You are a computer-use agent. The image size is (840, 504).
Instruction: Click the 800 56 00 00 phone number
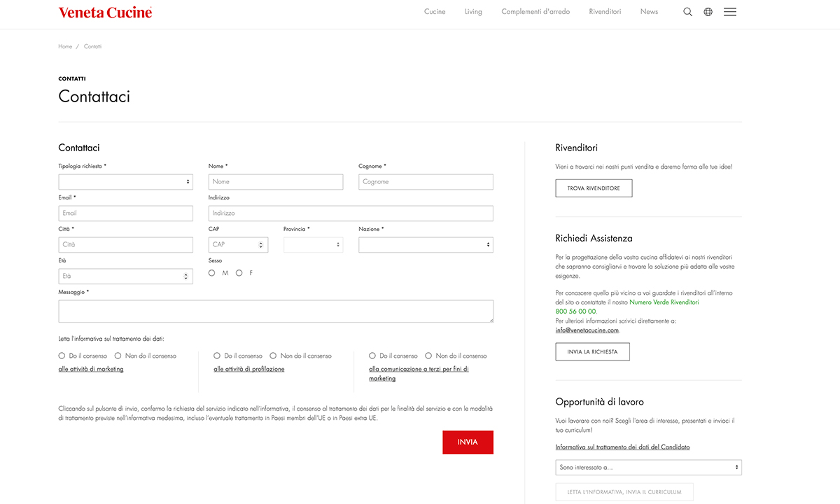pos(576,311)
